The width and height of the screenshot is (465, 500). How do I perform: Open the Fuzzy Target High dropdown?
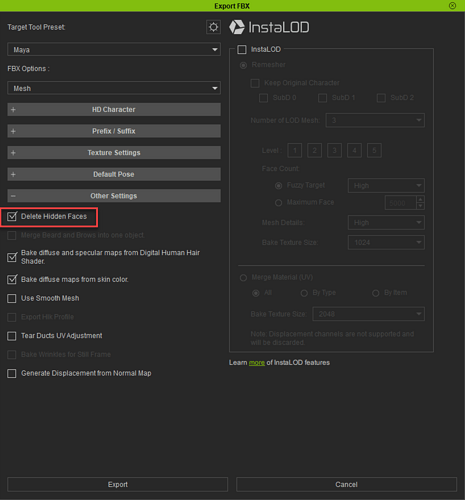386,186
